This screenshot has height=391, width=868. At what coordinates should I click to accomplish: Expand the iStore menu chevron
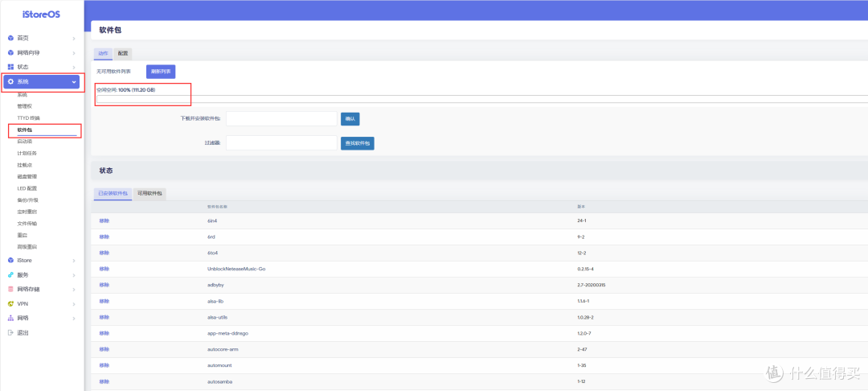[74, 261]
